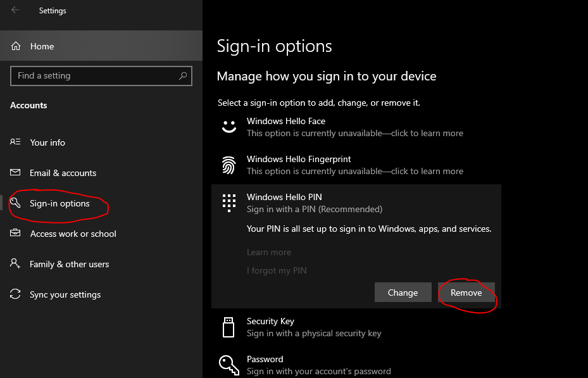This screenshot has width=588, height=378.
Task: Open Access work or school
Action: pyautogui.click(x=101, y=234)
